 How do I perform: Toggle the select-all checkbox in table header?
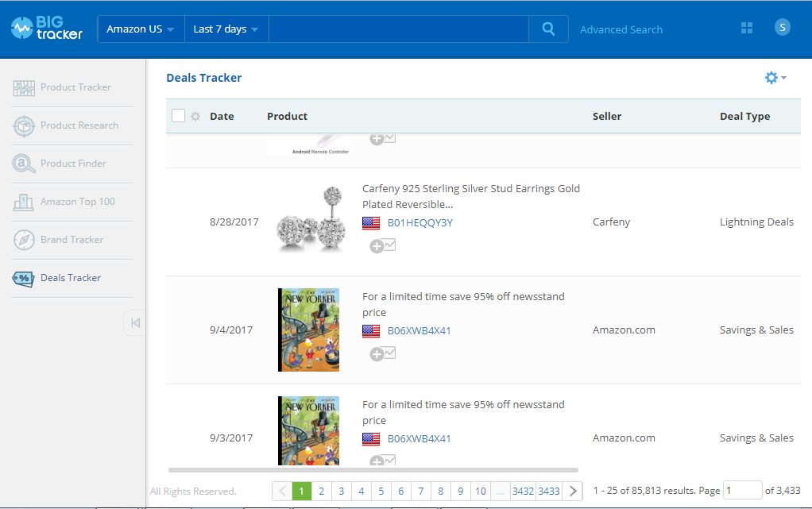pyautogui.click(x=178, y=115)
